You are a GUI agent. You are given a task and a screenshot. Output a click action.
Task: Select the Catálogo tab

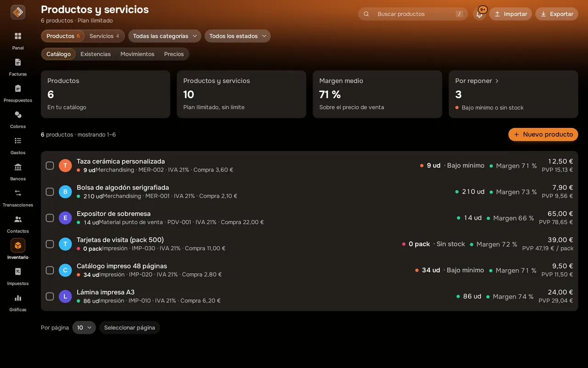pos(58,54)
